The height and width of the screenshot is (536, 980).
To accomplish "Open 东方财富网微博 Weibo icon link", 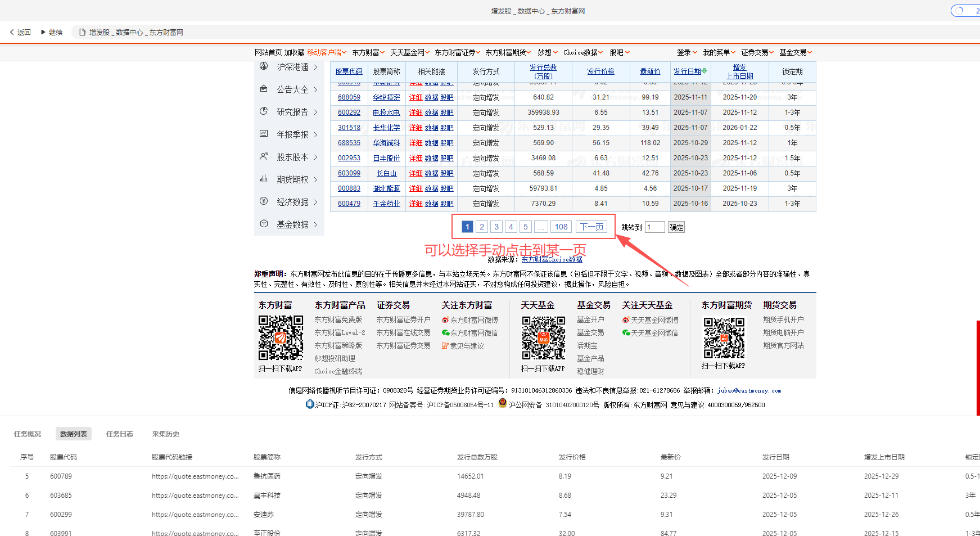I will coord(445,320).
